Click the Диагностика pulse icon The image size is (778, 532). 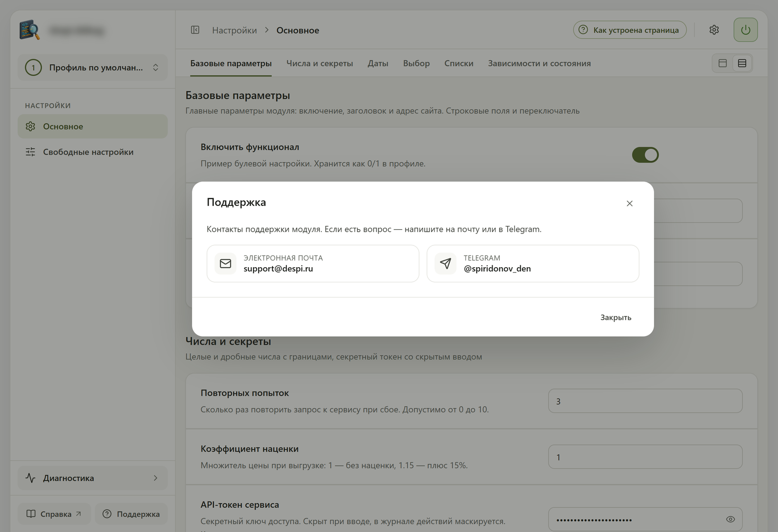click(30, 478)
